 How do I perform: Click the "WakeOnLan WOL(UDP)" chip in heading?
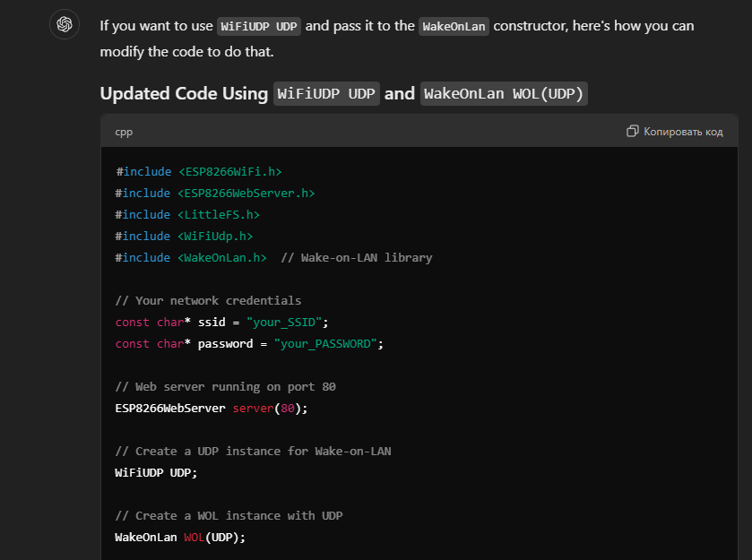coord(504,94)
